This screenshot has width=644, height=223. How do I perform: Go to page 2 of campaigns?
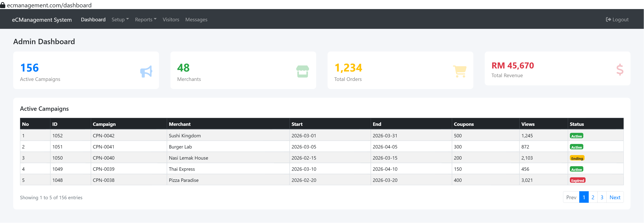[593, 197]
